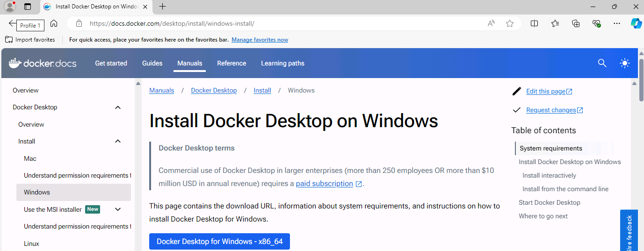Screen dimensions: 644x251
Task: Jump to Install Docker Desktop on Windows section
Action: [570, 162]
